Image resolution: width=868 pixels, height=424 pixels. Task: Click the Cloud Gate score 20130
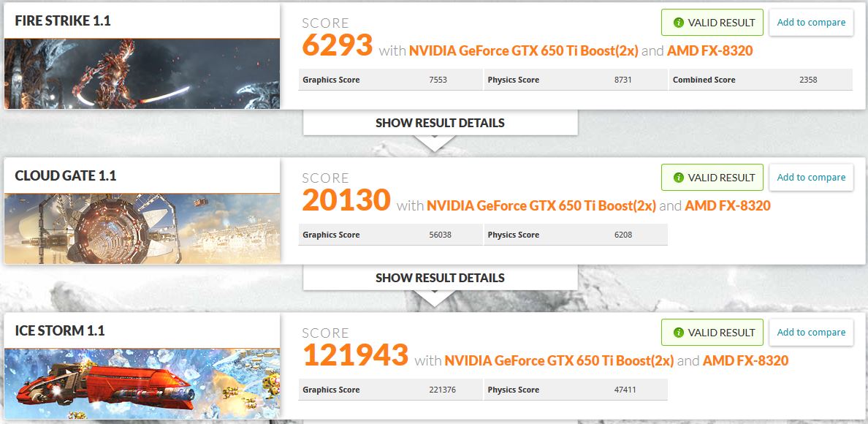tap(346, 200)
